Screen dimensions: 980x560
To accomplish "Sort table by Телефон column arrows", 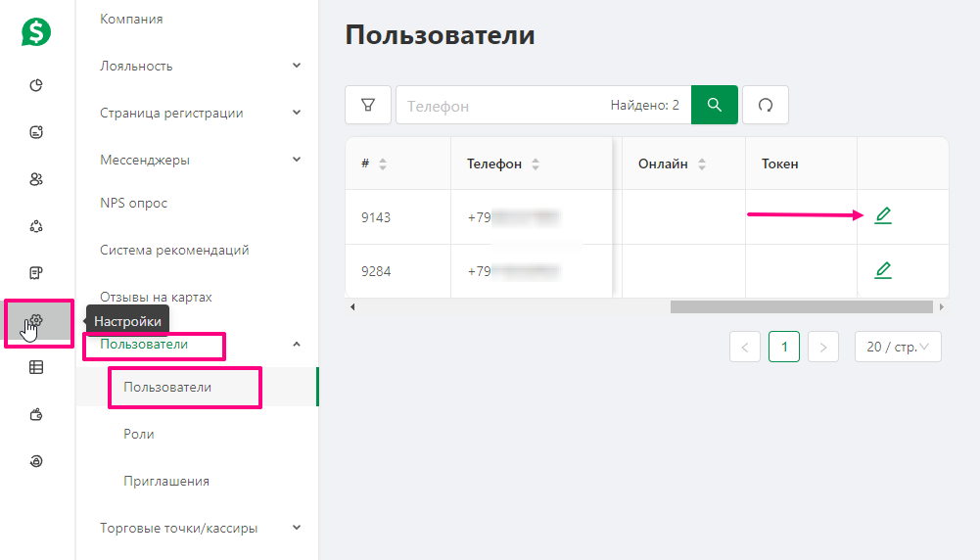I will [x=536, y=164].
